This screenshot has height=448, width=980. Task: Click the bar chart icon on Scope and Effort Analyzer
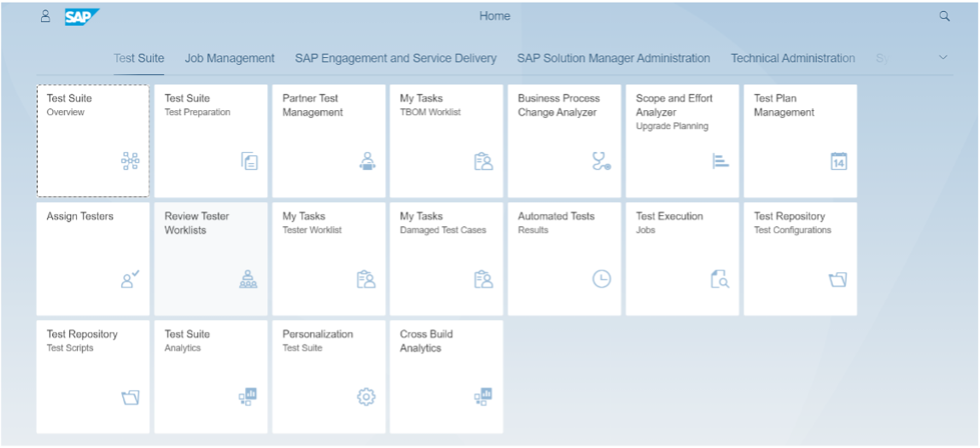[720, 161]
